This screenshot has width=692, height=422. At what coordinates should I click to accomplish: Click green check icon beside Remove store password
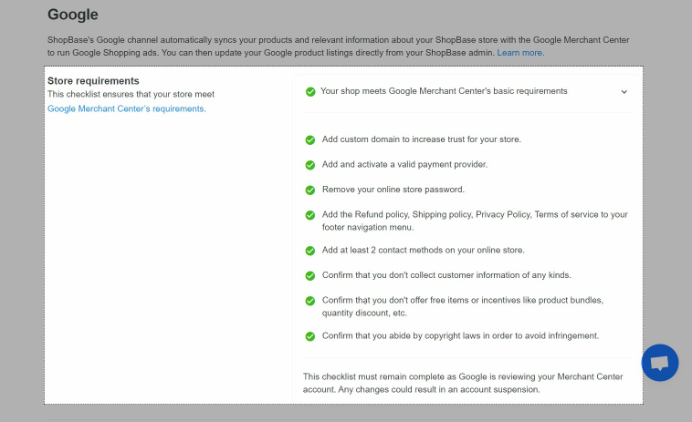[x=310, y=190]
